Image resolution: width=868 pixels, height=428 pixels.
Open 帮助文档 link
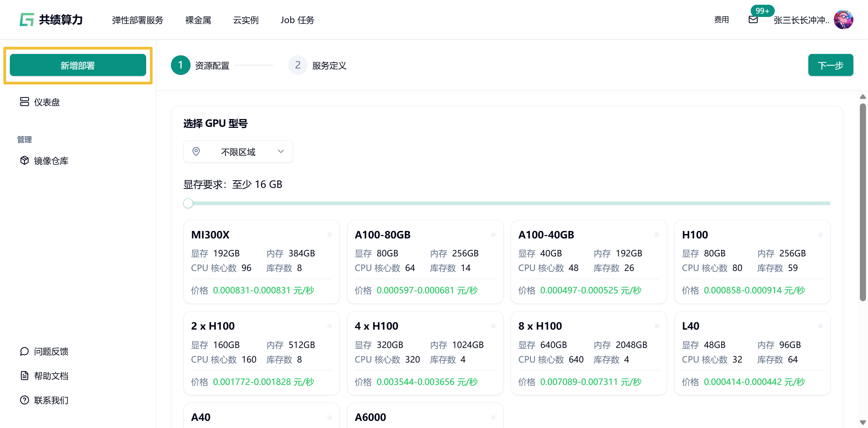pyautogui.click(x=44, y=376)
